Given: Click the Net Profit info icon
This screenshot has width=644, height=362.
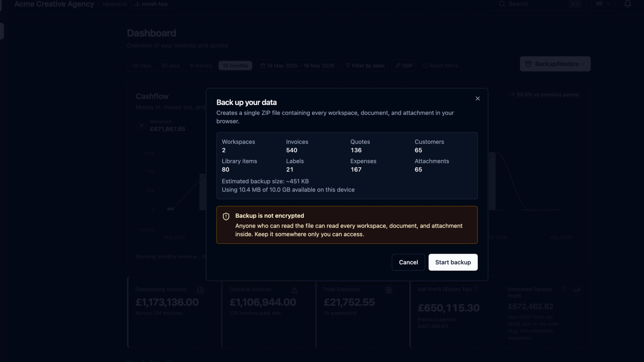Looking at the screenshot, I should pos(476,288).
